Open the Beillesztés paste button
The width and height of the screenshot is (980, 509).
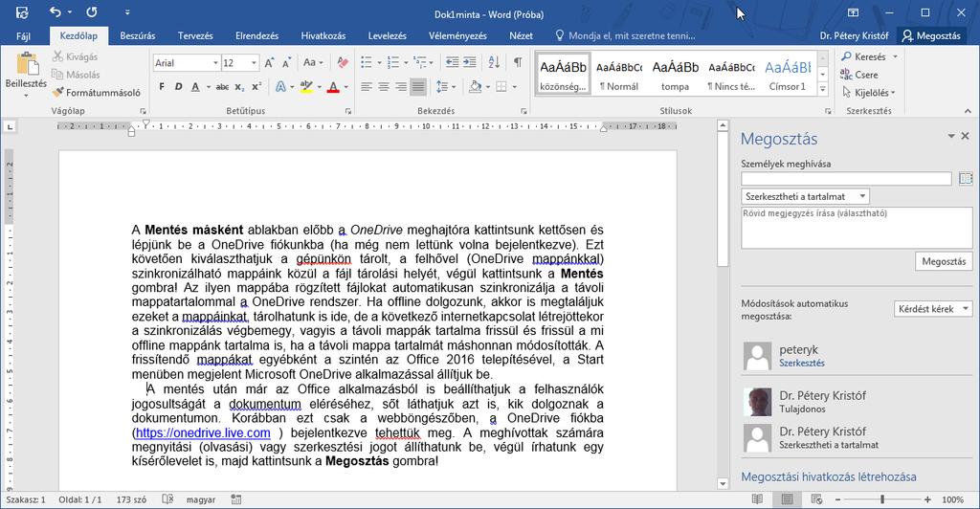pos(26,75)
